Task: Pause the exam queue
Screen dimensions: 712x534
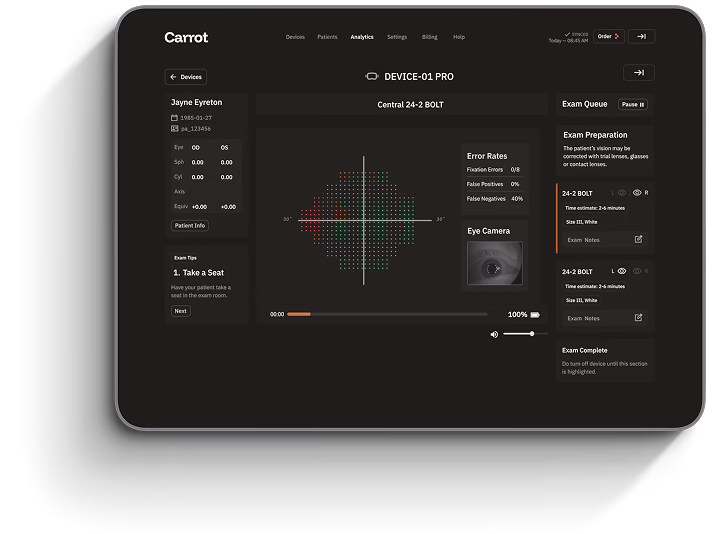Action: point(633,104)
